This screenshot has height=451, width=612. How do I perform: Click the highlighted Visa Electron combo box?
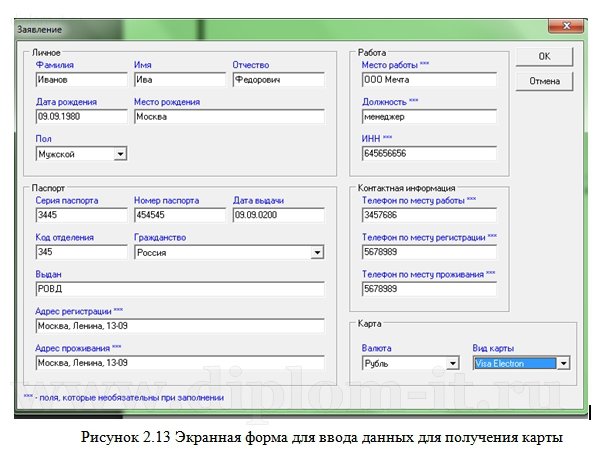pos(521,364)
